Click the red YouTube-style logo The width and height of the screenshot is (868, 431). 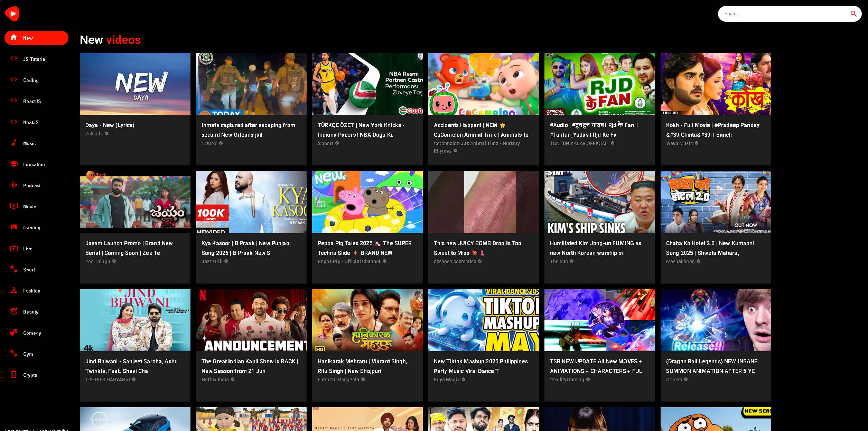pyautogui.click(x=12, y=14)
